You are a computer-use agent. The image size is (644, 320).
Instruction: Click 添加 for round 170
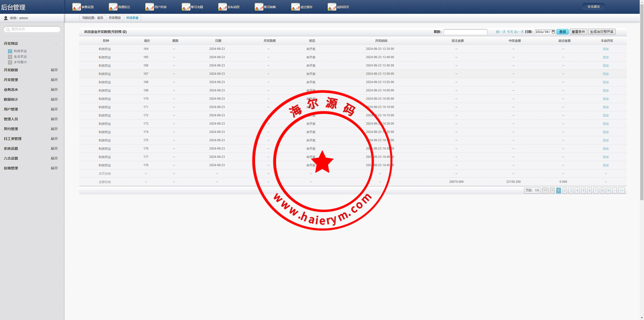coord(606,99)
